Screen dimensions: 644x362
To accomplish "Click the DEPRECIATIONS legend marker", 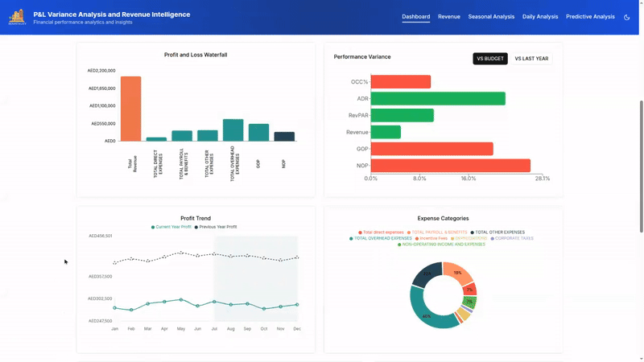I will (x=452, y=239).
